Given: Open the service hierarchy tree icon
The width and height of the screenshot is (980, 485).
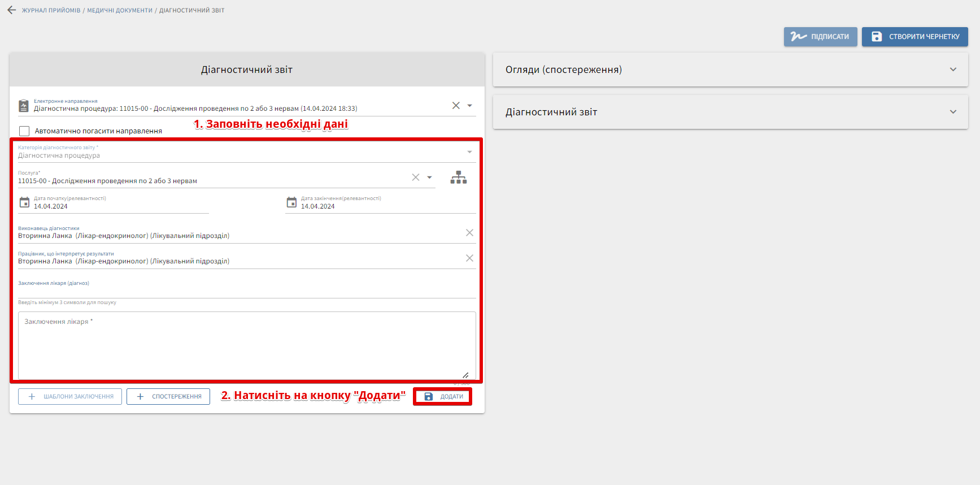Looking at the screenshot, I should pyautogui.click(x=458, y=177).
